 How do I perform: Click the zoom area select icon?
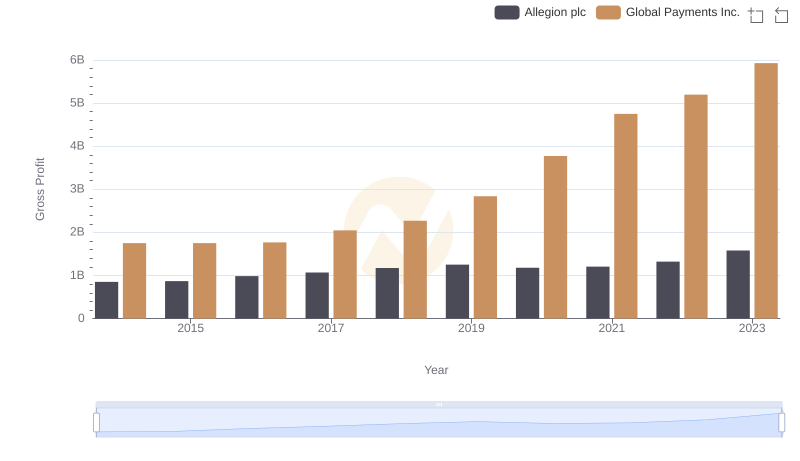pos(756,15)
